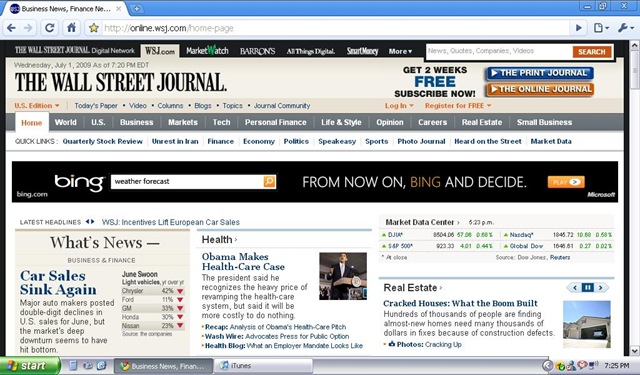Close the Business News browser tab
The height and width of the screenshot is (375, 640).
pyautogui.click(x=119, y=8)
